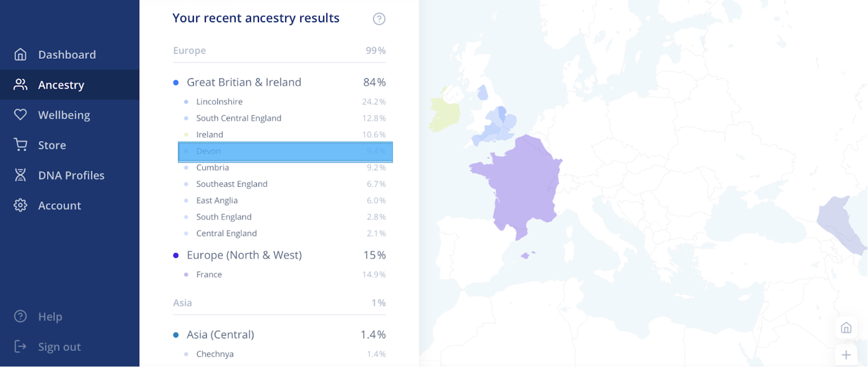Expand the Europe (North & West) group

(279, 255)
